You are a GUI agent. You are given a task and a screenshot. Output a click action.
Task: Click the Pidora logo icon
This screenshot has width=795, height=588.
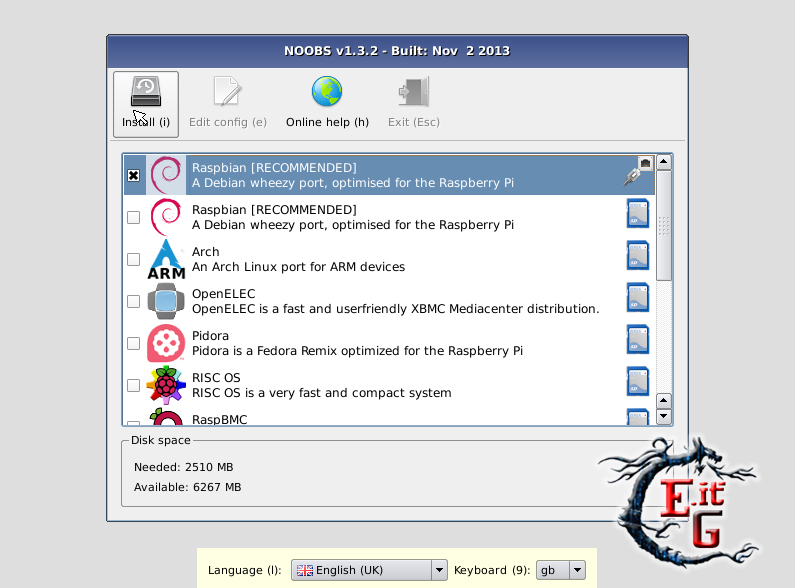166,344
